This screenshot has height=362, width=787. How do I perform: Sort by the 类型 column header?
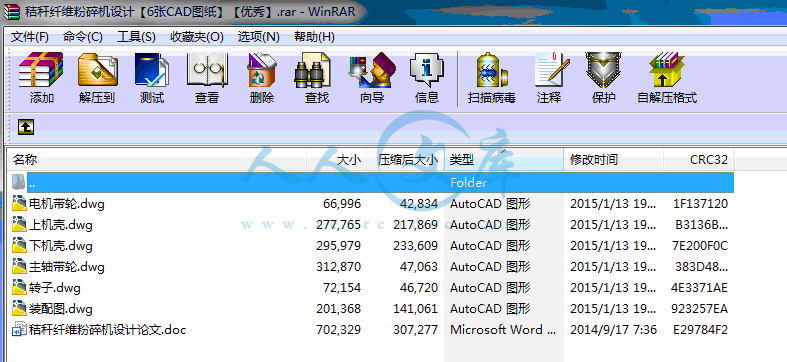point(503,160)
